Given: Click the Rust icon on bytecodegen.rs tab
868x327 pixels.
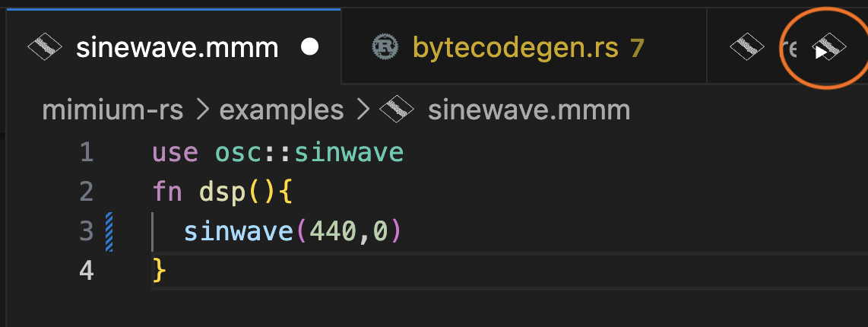Looking at the screenshot, I should pyautogui.click(x=385, y=48).
